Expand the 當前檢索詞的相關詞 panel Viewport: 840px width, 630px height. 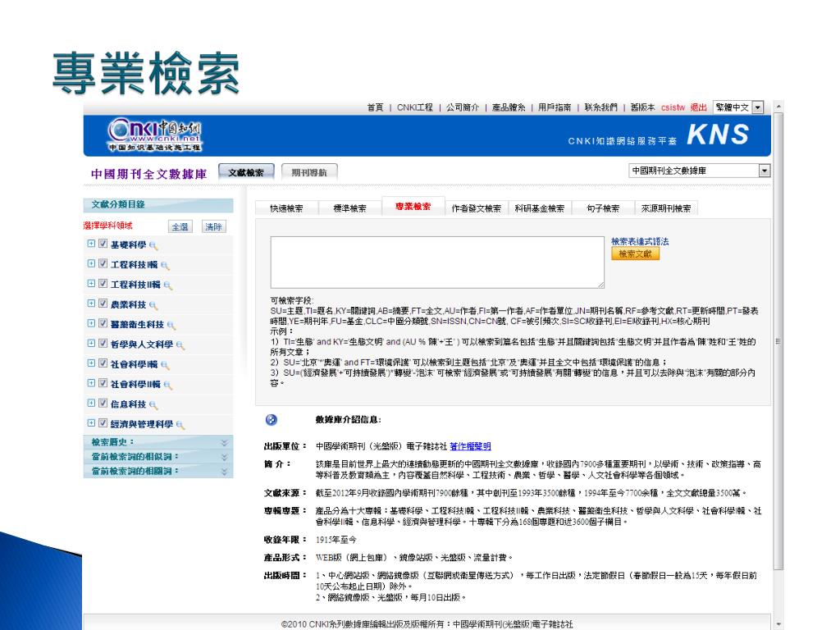tap(158, 472)
